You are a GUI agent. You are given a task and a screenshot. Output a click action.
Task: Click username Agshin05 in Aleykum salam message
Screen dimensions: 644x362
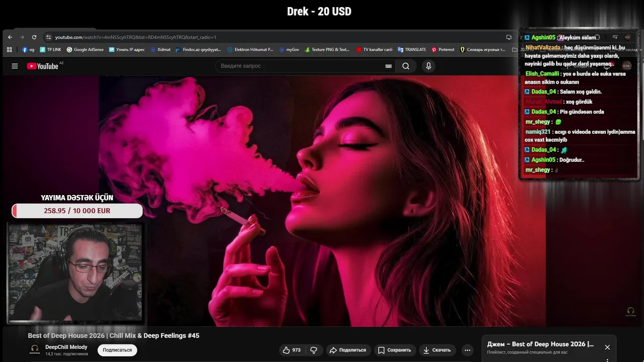[543, 38]
